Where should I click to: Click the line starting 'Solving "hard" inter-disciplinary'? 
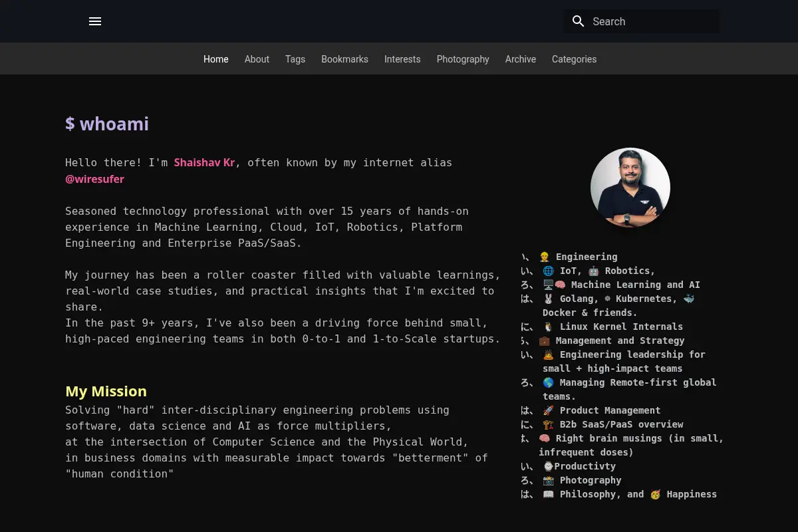[x=257, y=410]
